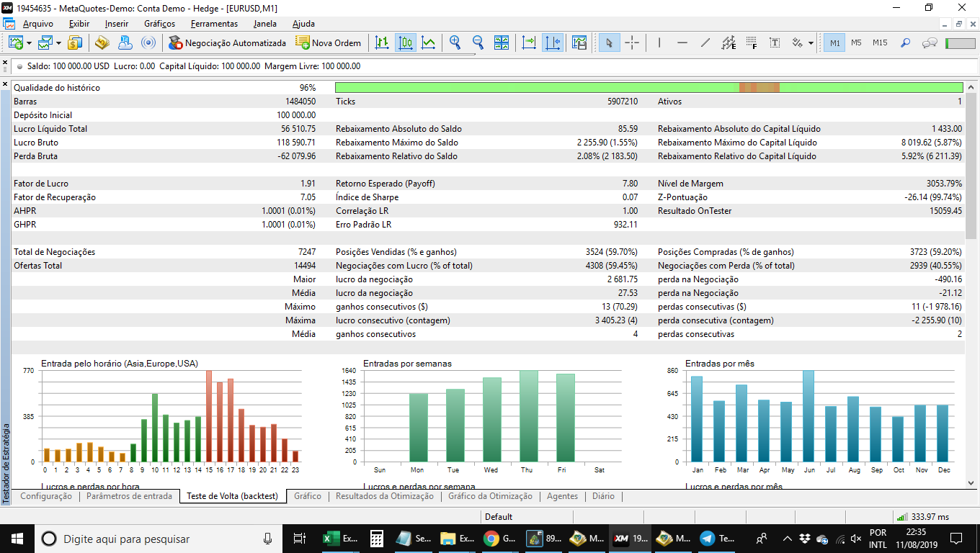Toggle chart auto-scroll

point(530,42)
